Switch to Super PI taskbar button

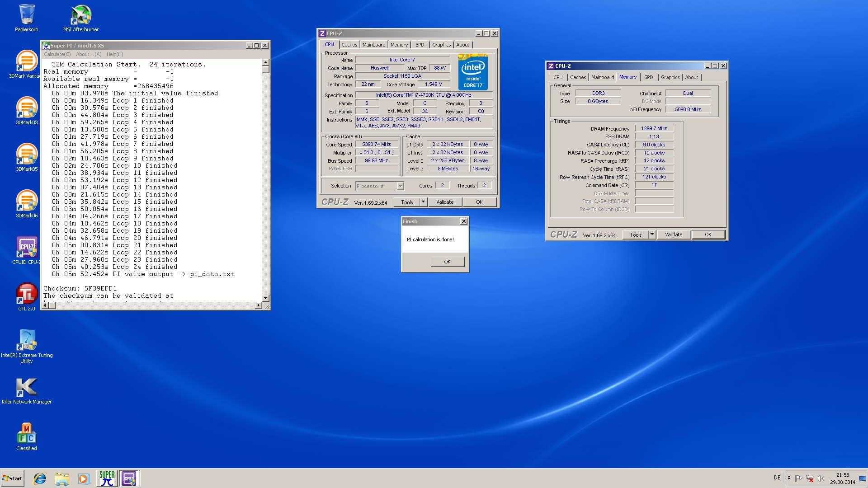107,478
